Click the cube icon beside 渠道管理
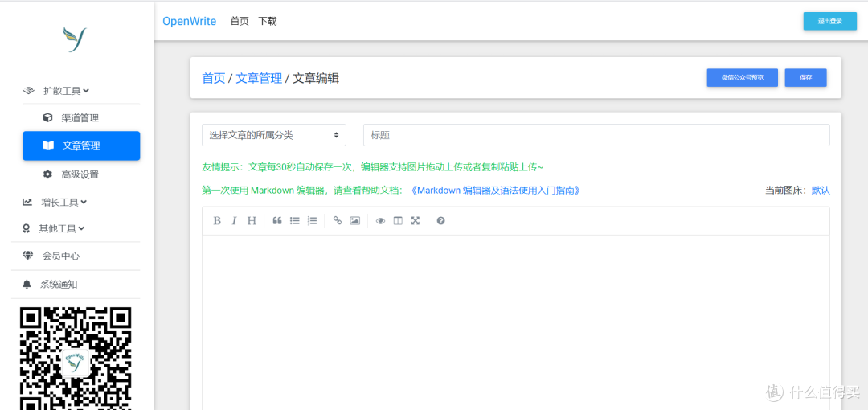868x410 pixels. click(47, 117)
